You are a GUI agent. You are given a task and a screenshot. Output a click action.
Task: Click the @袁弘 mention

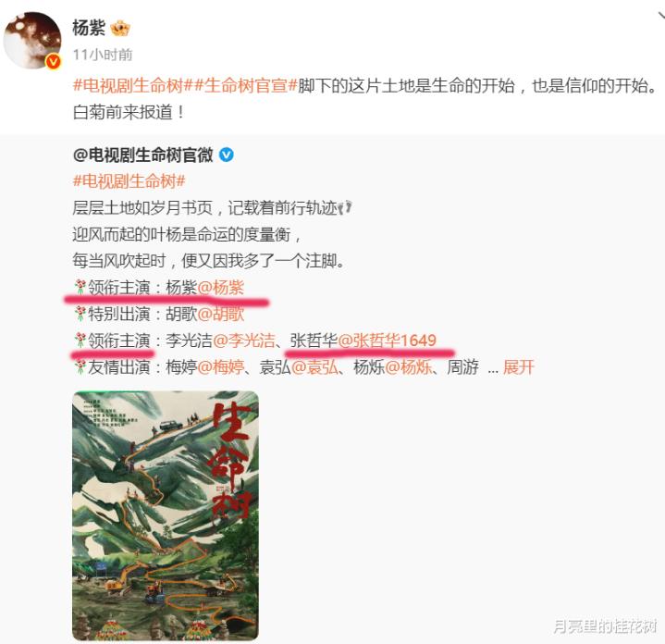(x=314, y=367)
